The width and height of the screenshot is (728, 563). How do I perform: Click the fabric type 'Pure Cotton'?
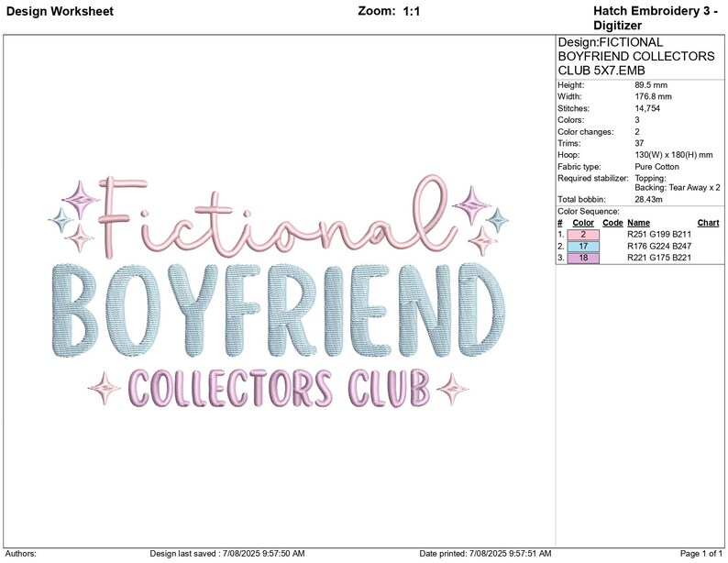click(x=656, y=167)
